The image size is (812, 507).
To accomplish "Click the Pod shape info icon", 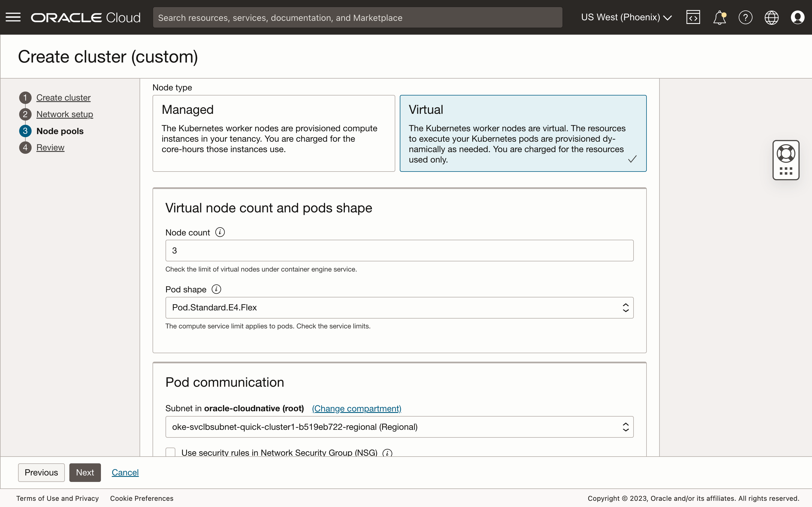I will coord(216,289).
